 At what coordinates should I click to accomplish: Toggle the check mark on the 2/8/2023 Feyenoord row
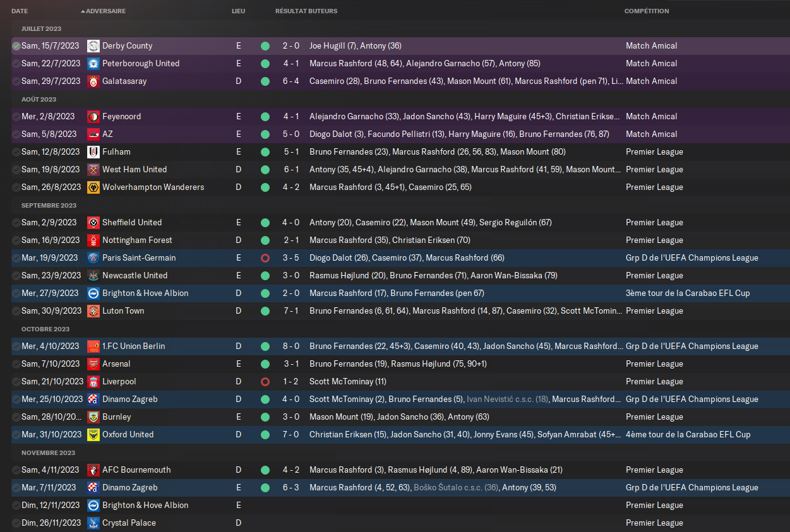16,117
